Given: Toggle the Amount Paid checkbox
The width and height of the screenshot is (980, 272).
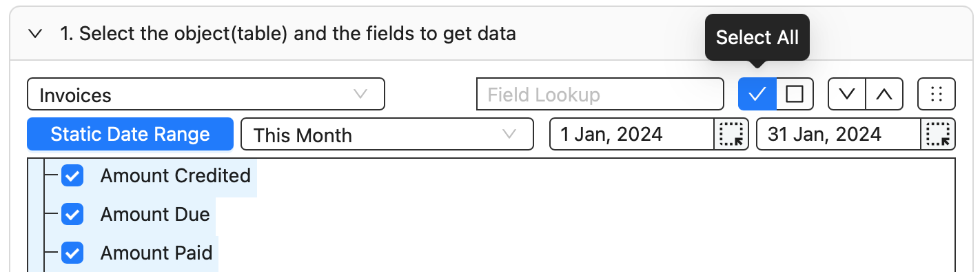Looking at the screenshot, I should pyautogui.click(x=72, y=253).
